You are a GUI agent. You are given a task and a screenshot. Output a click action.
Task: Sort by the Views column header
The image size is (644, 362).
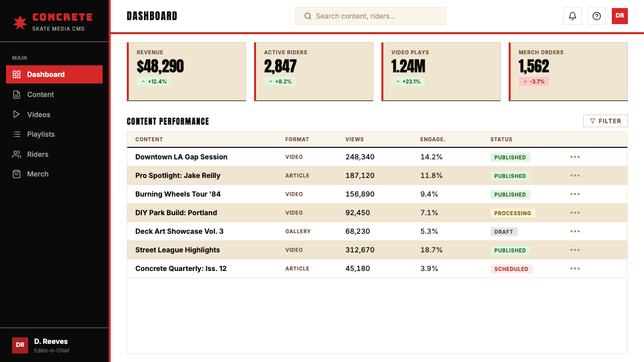pyautogui.click(x=355, y=139)
